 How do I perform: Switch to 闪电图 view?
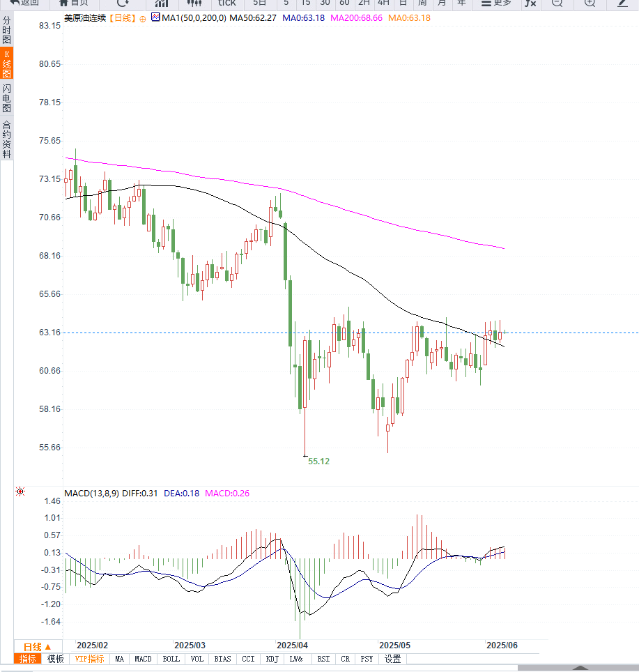pos(6,98)
